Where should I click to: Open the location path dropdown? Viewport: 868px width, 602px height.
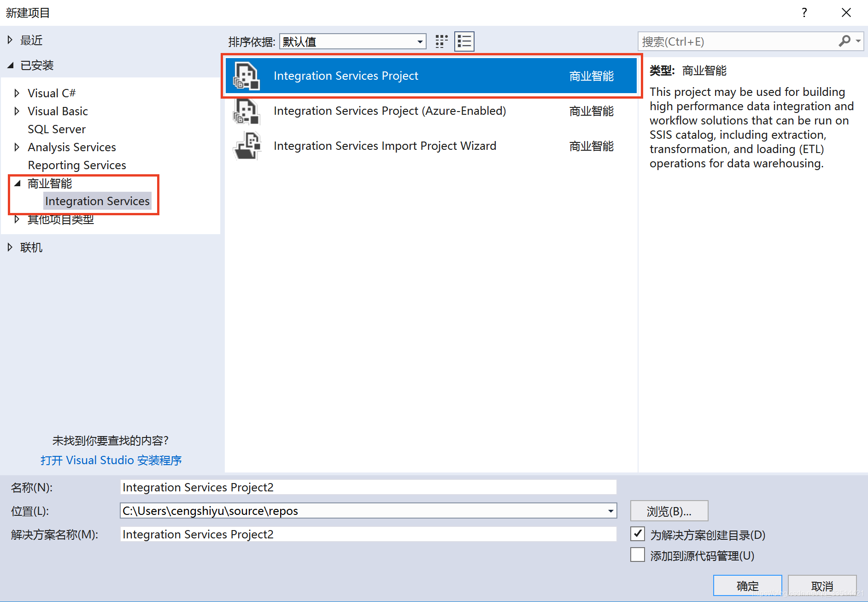(x=610, y=511)
